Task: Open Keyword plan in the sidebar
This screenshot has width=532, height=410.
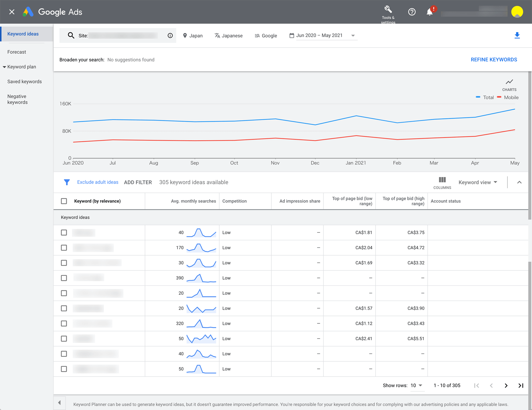Action: [x=22, y=67]
